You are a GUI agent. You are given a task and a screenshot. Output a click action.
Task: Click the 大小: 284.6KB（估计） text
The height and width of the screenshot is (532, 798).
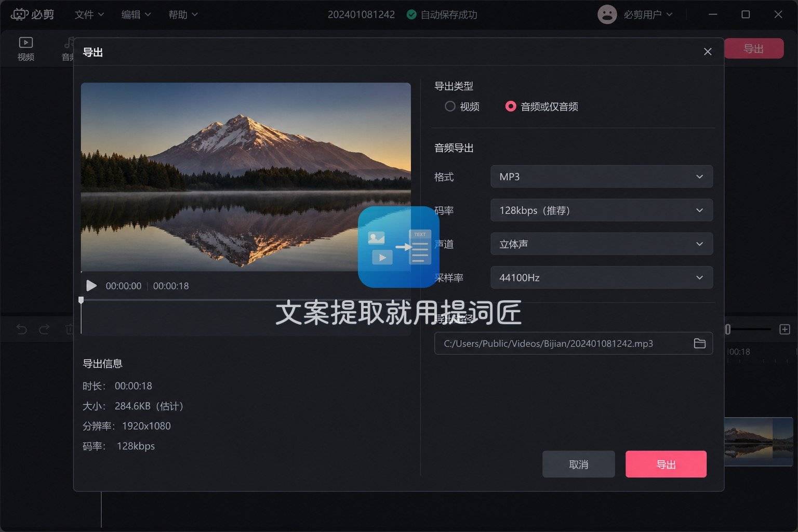[133, 406]
